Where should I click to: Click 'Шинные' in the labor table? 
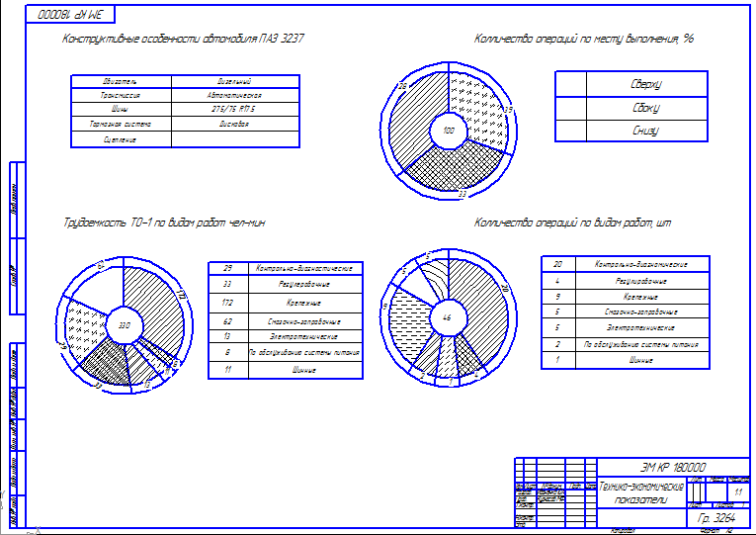[304, 370]
